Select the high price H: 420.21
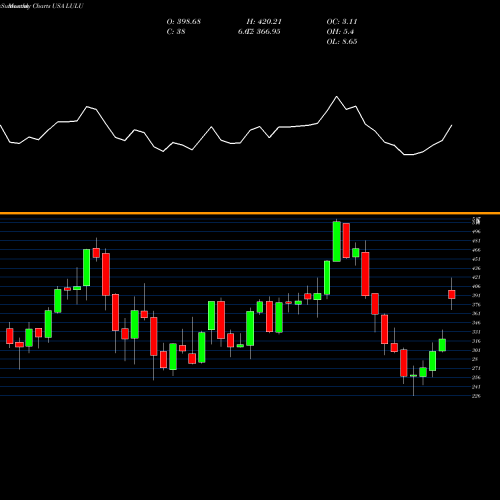The image size is (500, 500). pos(264,22)
